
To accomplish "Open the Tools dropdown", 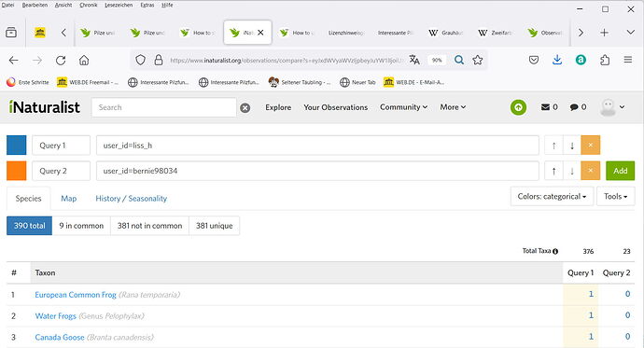I will tap(615, 197).
